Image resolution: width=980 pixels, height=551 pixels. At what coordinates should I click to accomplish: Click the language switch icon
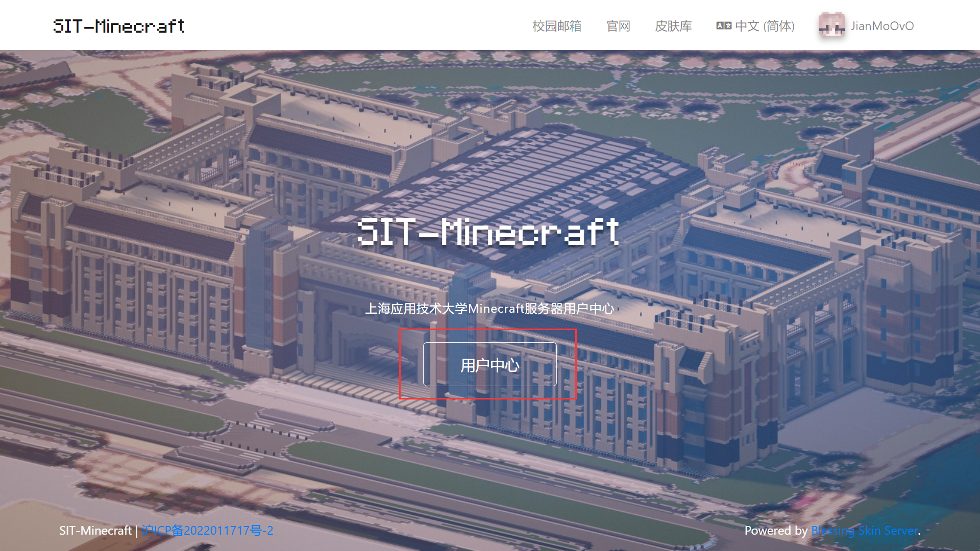[724, 26]
